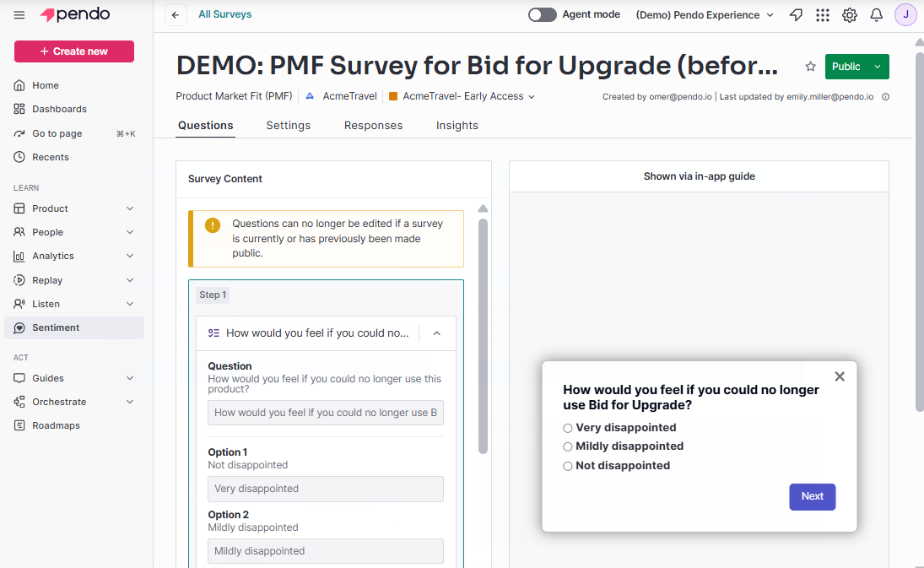Click the Sentiment chat icon

pyautogui.click(x=19, y=327)
